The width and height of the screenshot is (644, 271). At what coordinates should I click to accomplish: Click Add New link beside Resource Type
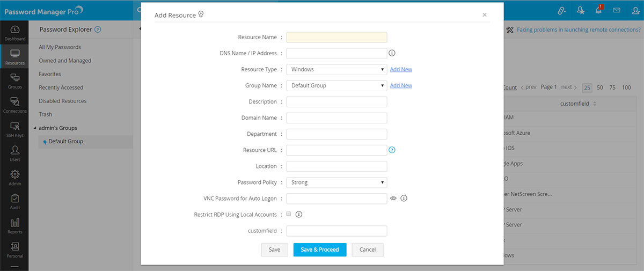pos(401,69)
